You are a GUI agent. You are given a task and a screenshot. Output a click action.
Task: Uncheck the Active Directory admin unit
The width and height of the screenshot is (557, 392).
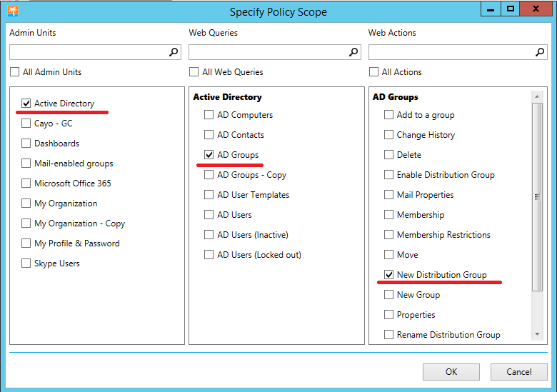26,104
